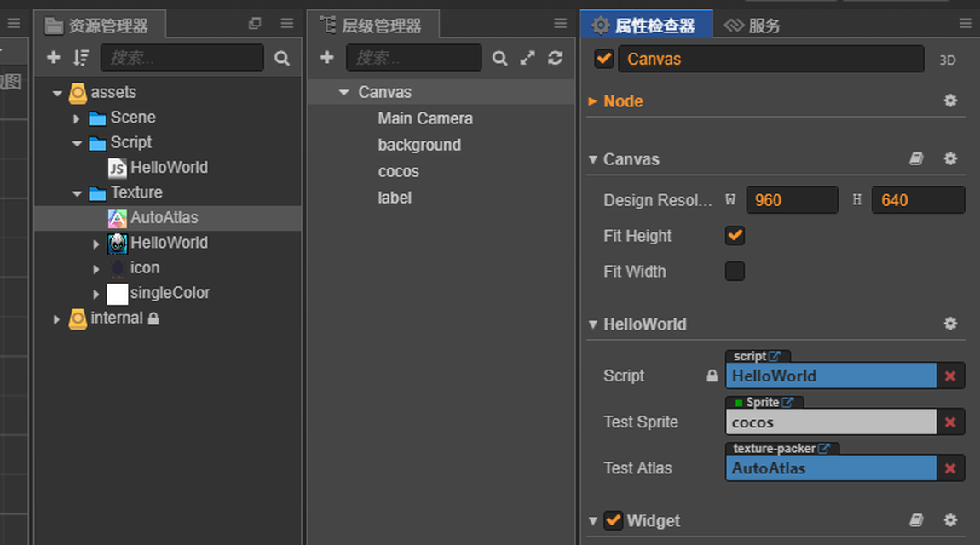Open the HelloWorld component gear menu
This screenshot has width=980, height=545.
950,324
